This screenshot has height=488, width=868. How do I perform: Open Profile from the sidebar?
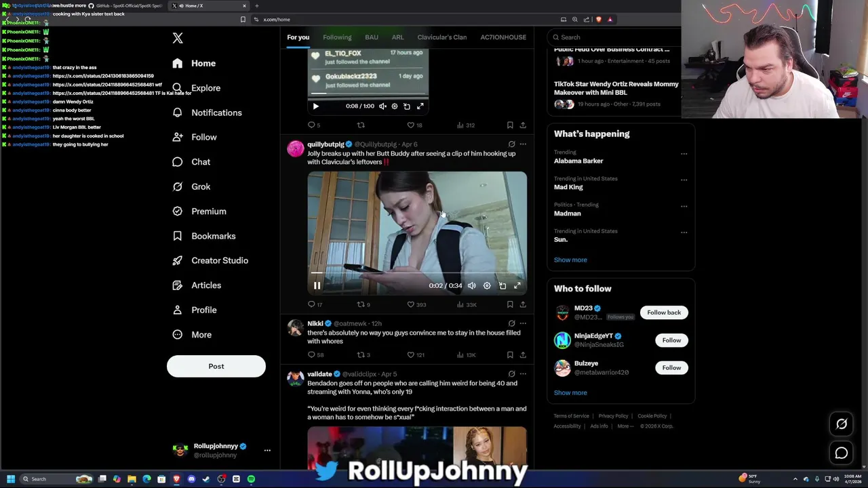[195, 310]
